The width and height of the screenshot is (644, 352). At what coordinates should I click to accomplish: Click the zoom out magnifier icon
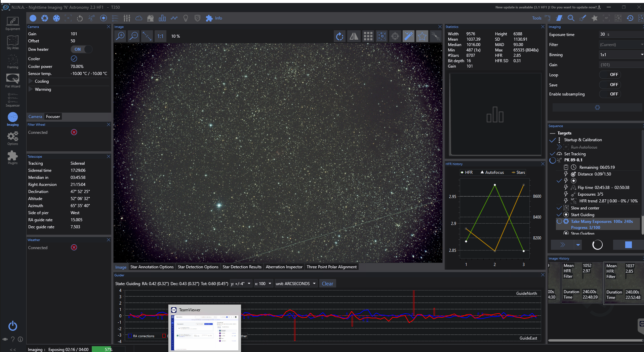[x=134, y=36]
